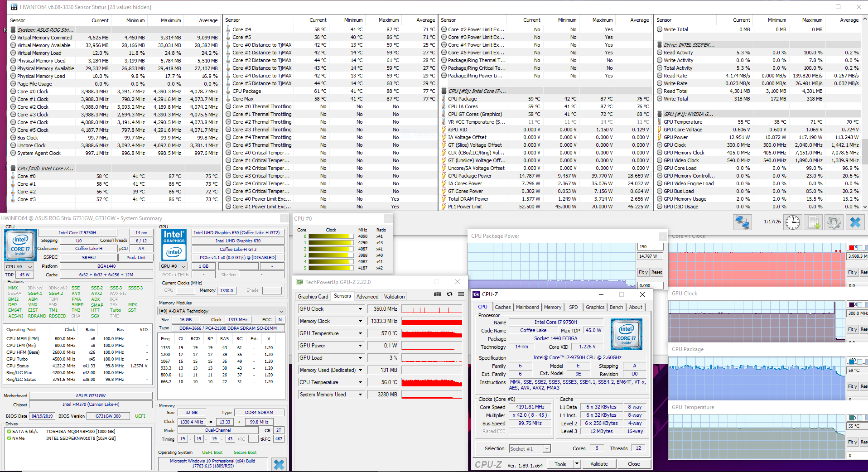The height and width of the screenshot is (472, 868).
Task: Expand the A-DATA Technology memory module dropdown
Action: pos(281,311)
